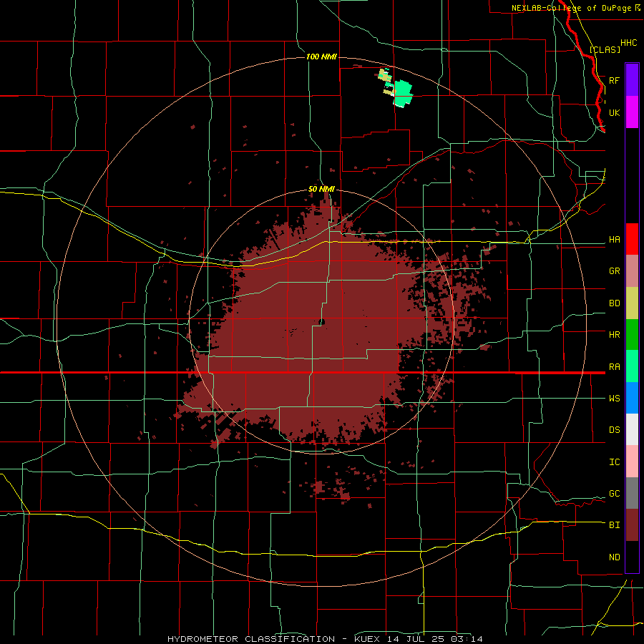This screenshot has height=644, width=644.
Task: Click the 'ND' legend label
Action: coord(615,557)
